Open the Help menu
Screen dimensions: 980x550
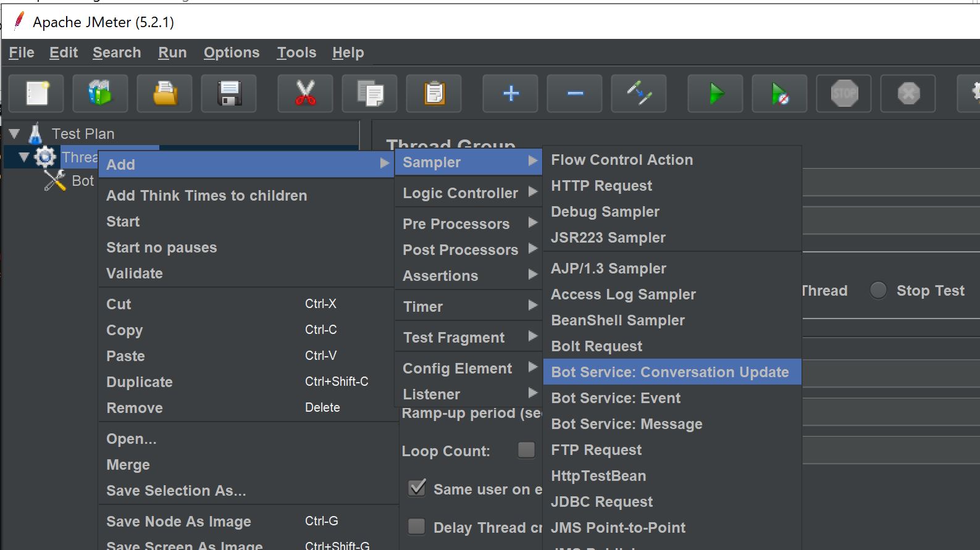[348, 52]
